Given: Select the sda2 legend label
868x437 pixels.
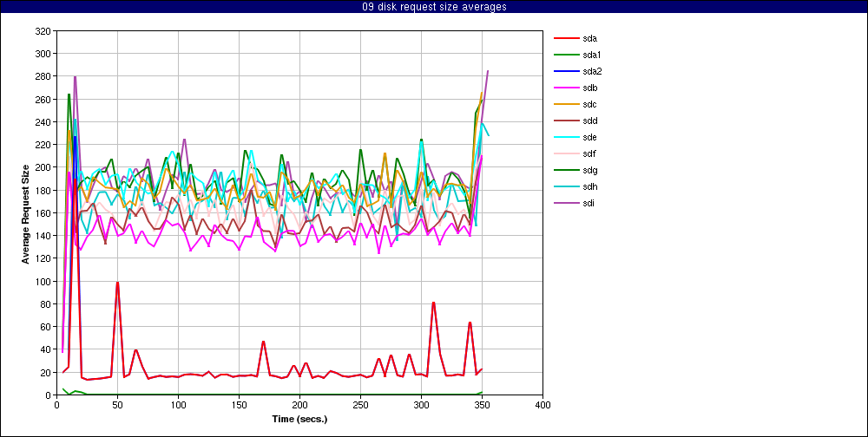Looking at the screenshot, I should point(592,71).
